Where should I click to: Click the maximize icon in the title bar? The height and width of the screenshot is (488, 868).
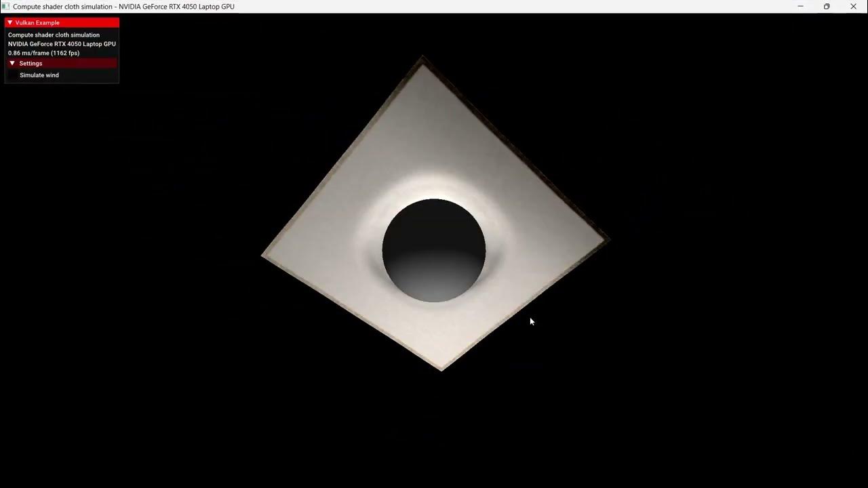point(827,6)
